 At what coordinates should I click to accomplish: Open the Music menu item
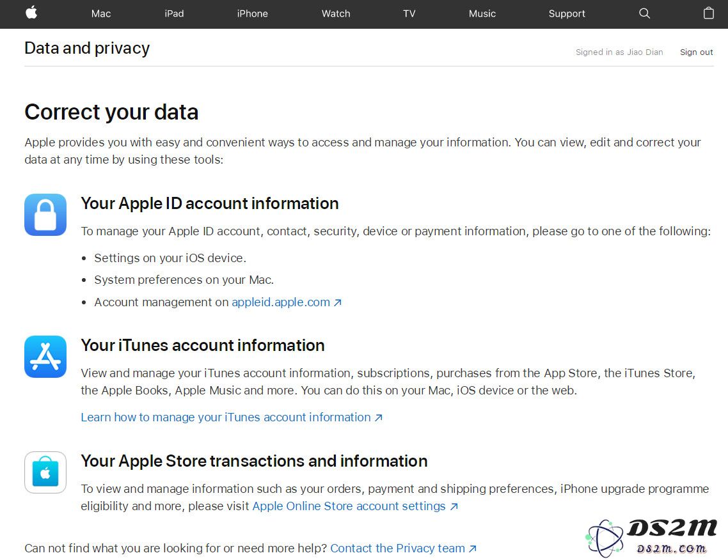click(482, 13)
